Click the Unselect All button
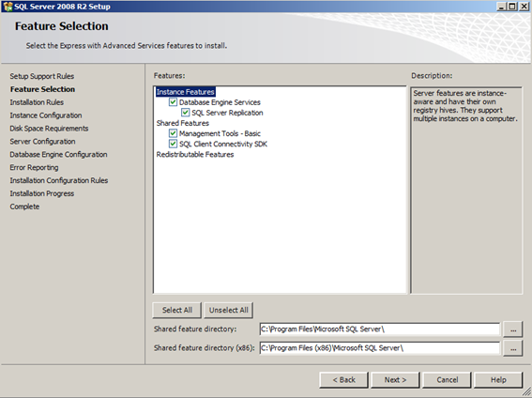The image size is (532, 398). pyautogui.click(x=228, y=310)
